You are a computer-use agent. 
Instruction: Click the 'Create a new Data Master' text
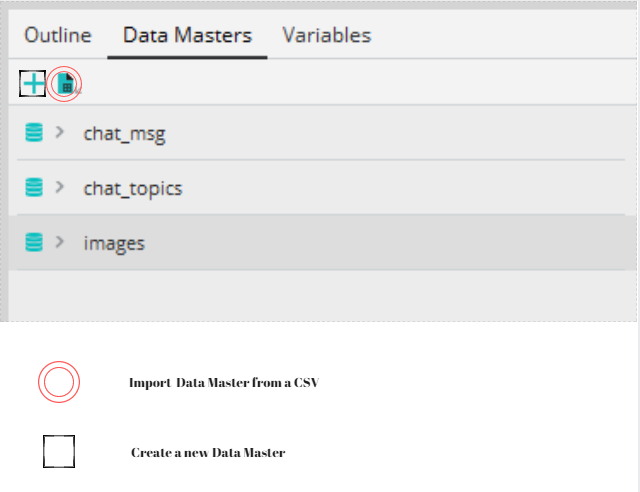tap(208, 453)
